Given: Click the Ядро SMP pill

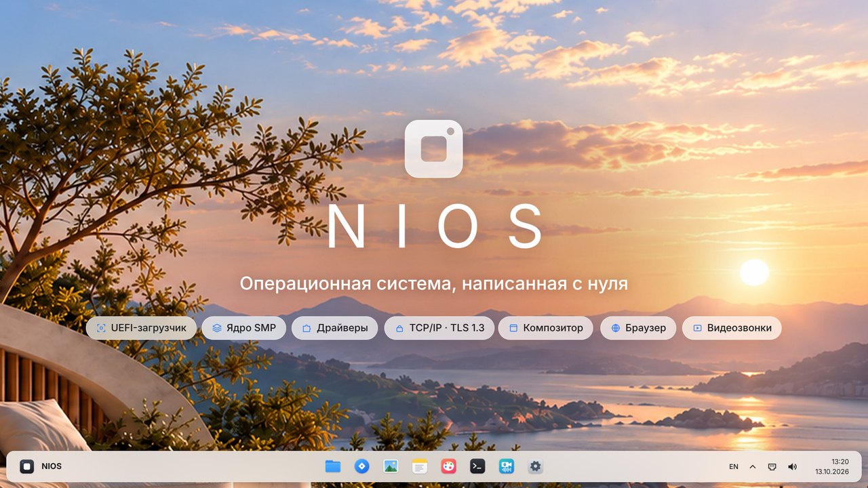Looking at the screenshot, I should click(243, 328).
